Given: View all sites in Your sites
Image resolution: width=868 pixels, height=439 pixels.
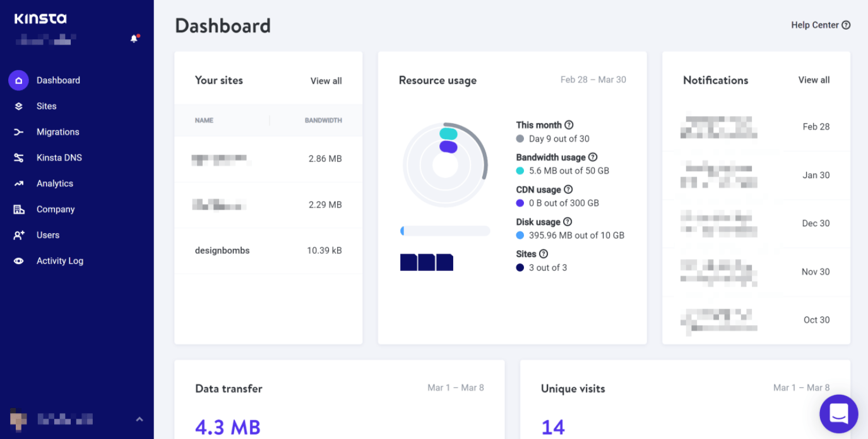Looking at the screenshot, I should point(326,81).
